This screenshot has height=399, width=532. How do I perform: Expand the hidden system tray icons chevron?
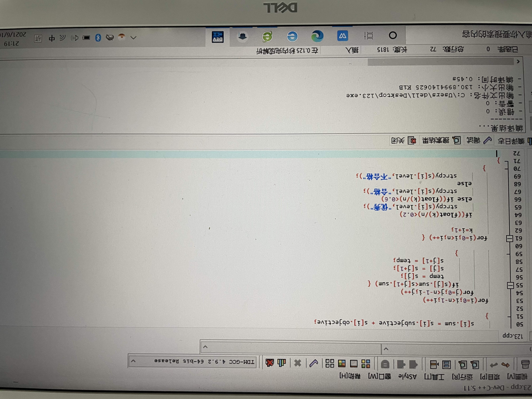coord(134,37)
